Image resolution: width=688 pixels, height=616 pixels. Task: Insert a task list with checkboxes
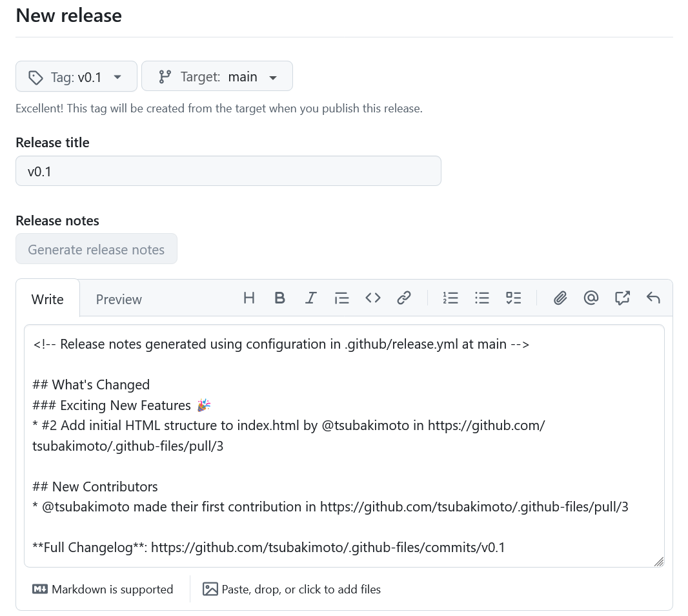coord(513,298)
